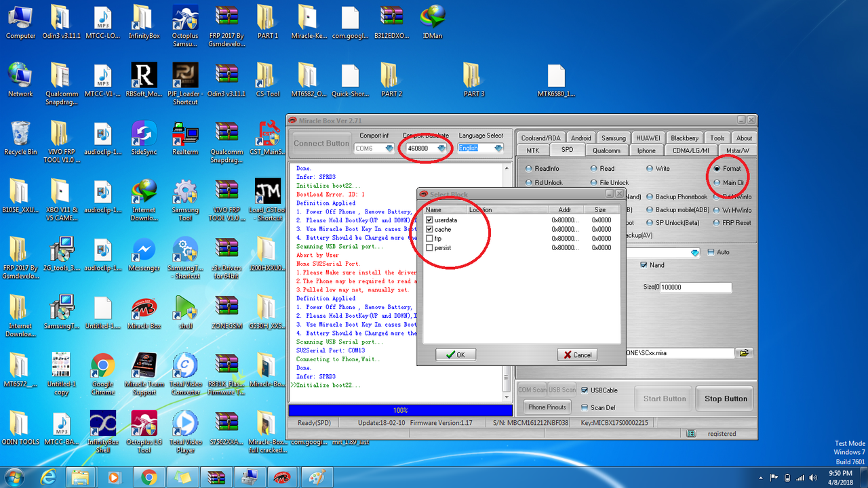
Task: Open the ZONEGSM desktop icon
Action: coord(226,313)
